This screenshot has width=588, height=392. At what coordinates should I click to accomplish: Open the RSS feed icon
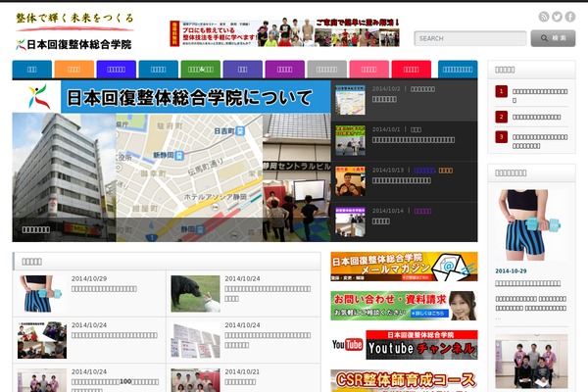click(x=544, y=17)
